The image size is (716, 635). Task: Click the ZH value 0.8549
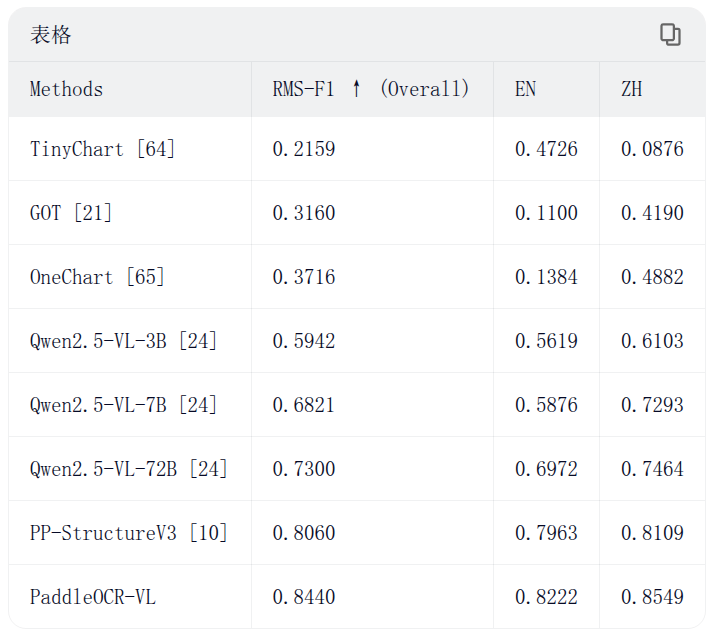(652, 597)
